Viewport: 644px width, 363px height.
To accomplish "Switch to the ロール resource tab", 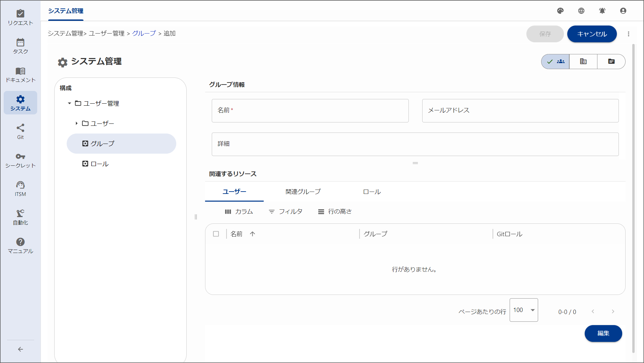I will (372, 192).
